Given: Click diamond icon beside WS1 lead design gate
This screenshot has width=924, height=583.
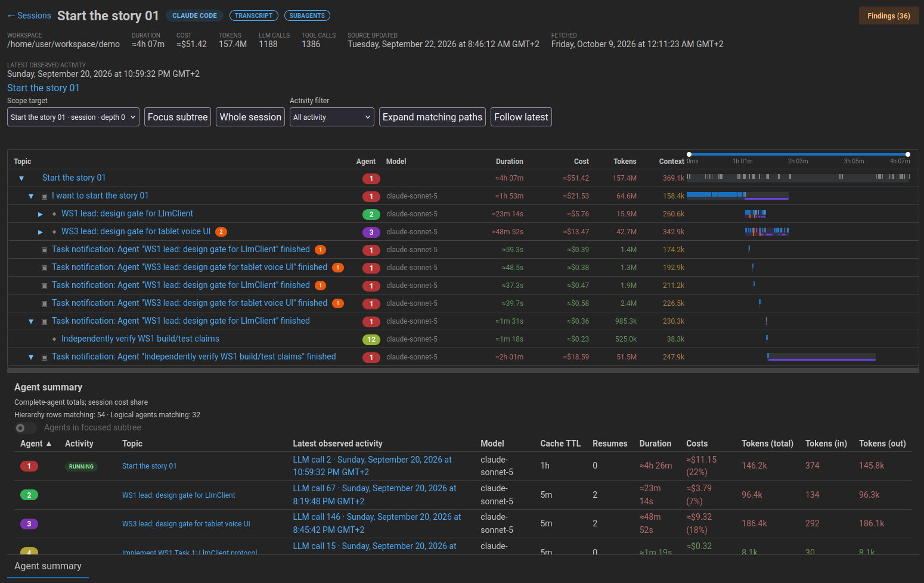Looking at the screenshot, I should point(54,214).
